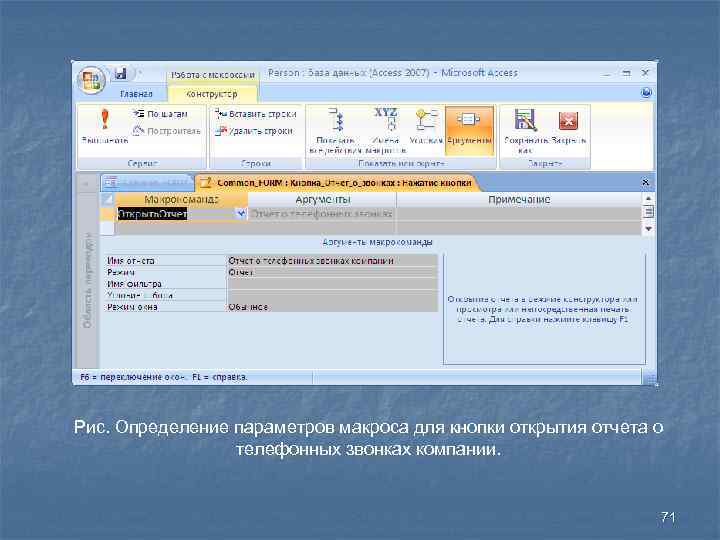Click Удалить строки to delete rows
This screenshot has height=540, width=720.
point(254,131)
